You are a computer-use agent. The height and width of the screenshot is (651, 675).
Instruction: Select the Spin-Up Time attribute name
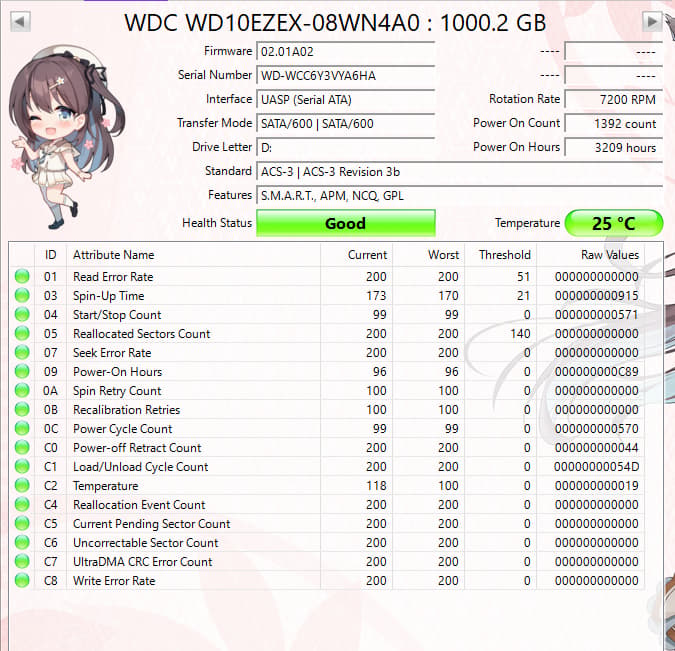pyautogui.click(x=108, y=296)
